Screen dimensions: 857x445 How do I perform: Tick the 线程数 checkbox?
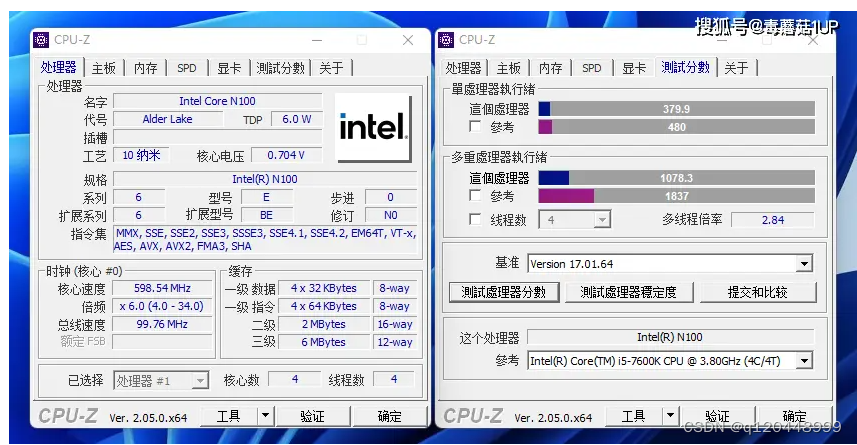click(x=475, y=220)
